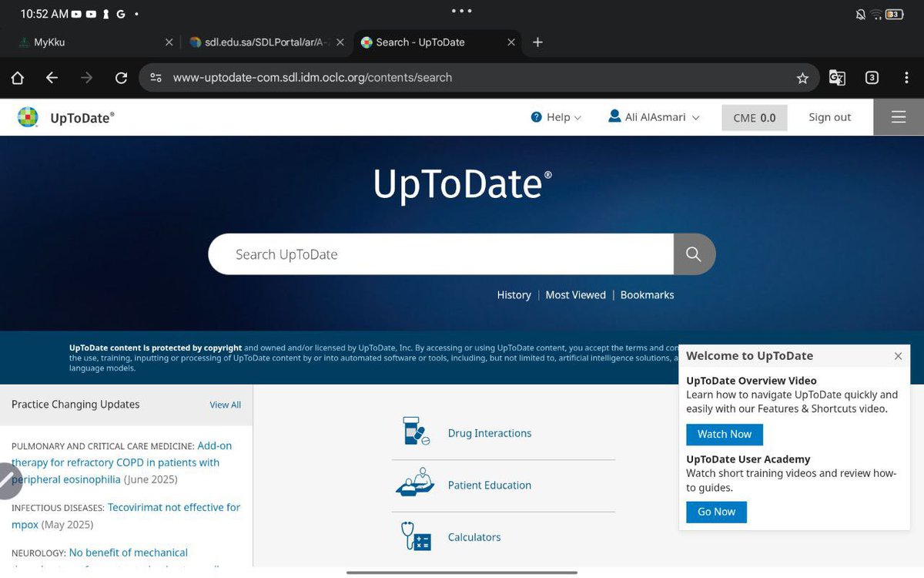Reload the page with refresh icon
The image size is (924, 578).
pos(121,78)
